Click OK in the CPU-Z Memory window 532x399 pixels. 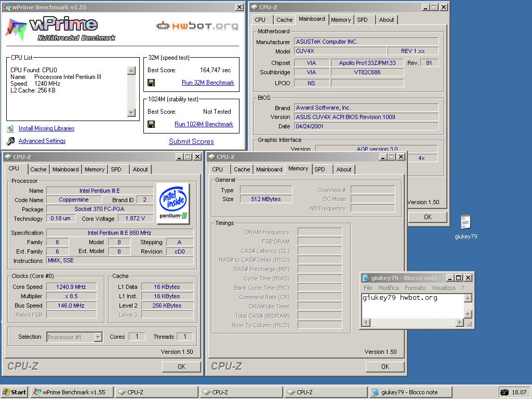(385, 366)
